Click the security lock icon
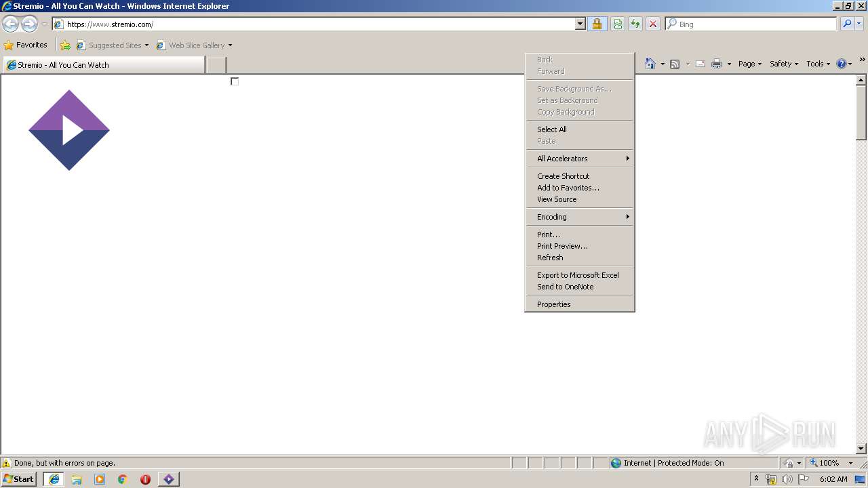The height and width of the screenshot is (488, 868). coord(597,24)
